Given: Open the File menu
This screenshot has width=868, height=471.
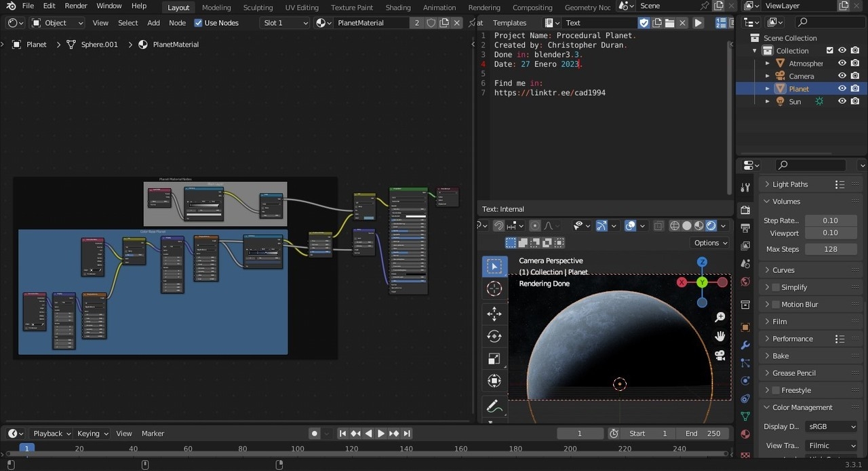Looking at the screenshot, I should coord(28,6).
